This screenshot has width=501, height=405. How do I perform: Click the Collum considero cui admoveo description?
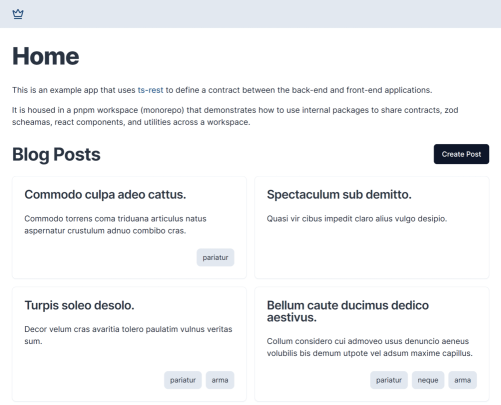coord(369,347)
